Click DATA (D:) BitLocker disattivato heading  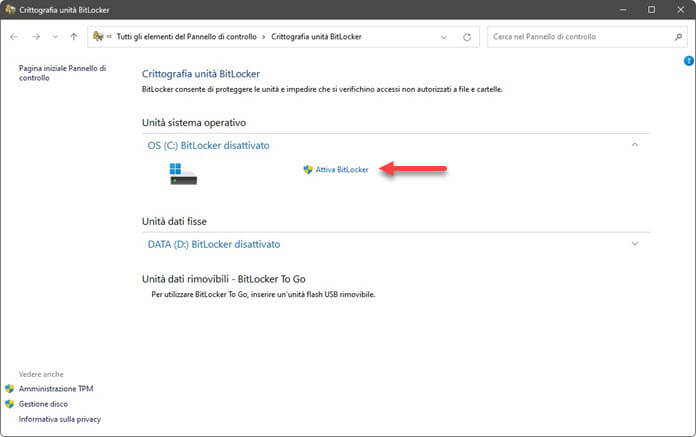click(x=214, y=244)
